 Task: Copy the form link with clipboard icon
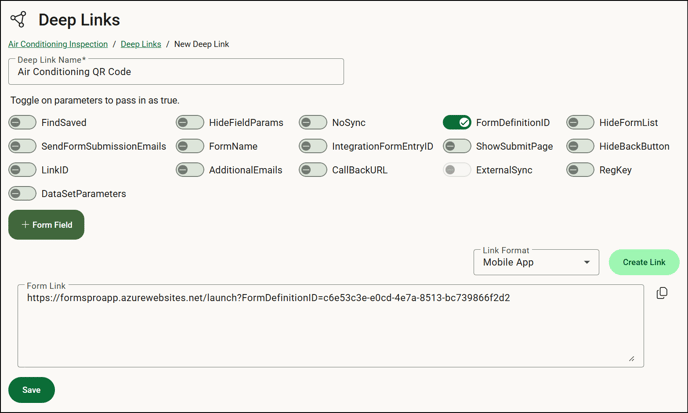click(662, 293)
